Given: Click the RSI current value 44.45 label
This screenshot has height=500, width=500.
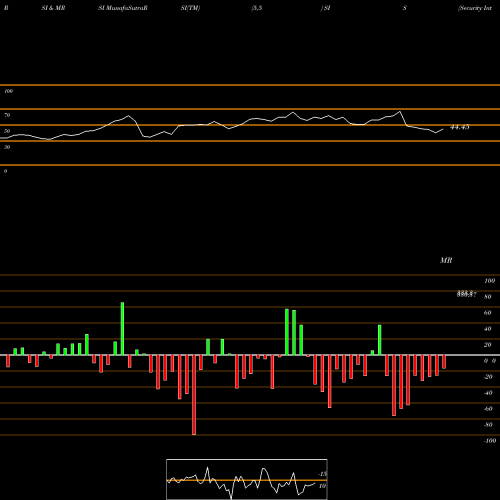Looking at the screenshot, I should click(460, 127).
